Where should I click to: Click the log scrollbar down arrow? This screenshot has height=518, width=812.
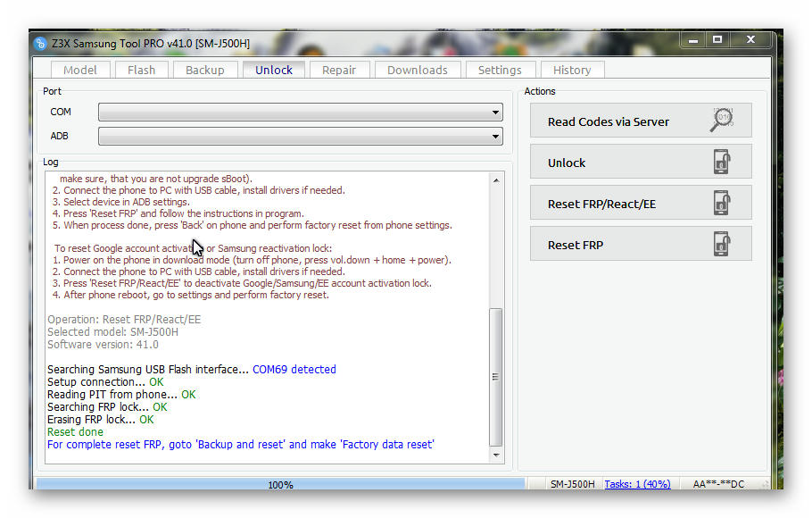click(496, 455)
